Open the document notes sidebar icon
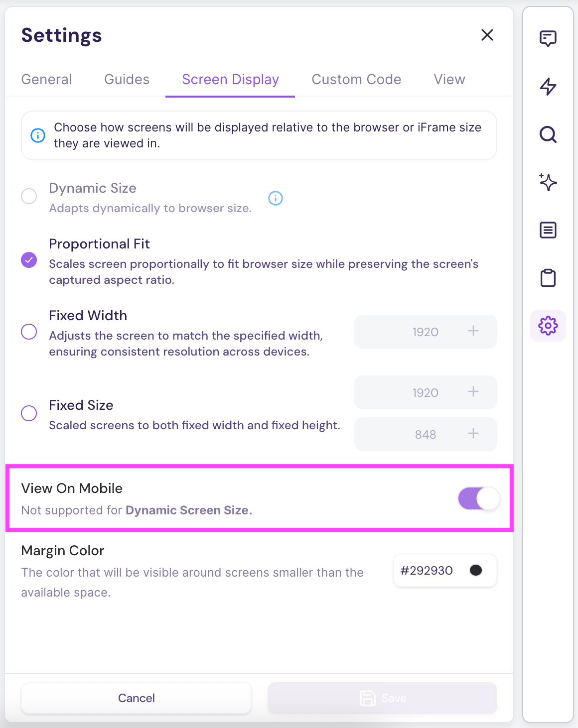Image resolution: width=578 pixels, height=728 pixels. [548, 230]
